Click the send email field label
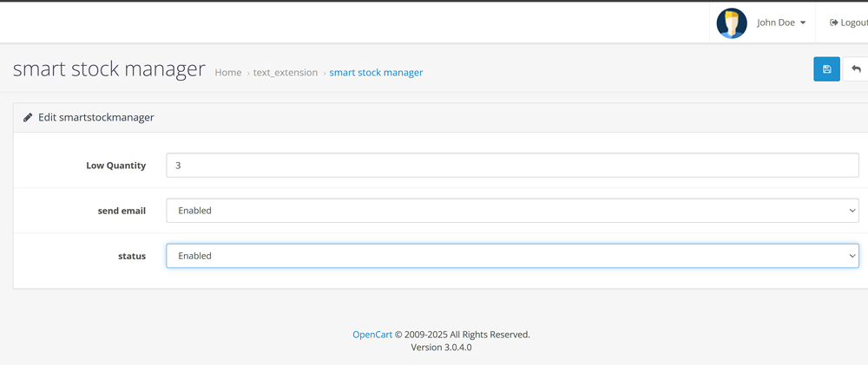 pyautogui.click(x=122, y=211)
